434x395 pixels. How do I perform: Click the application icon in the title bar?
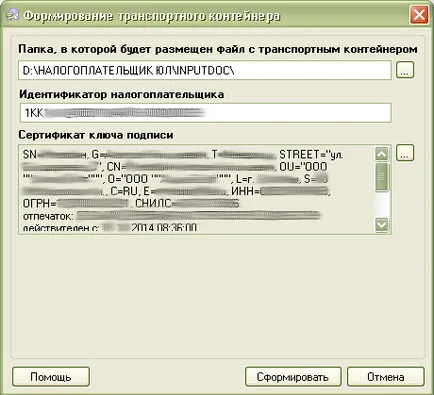pyautogui.click(x=12, y=15)
